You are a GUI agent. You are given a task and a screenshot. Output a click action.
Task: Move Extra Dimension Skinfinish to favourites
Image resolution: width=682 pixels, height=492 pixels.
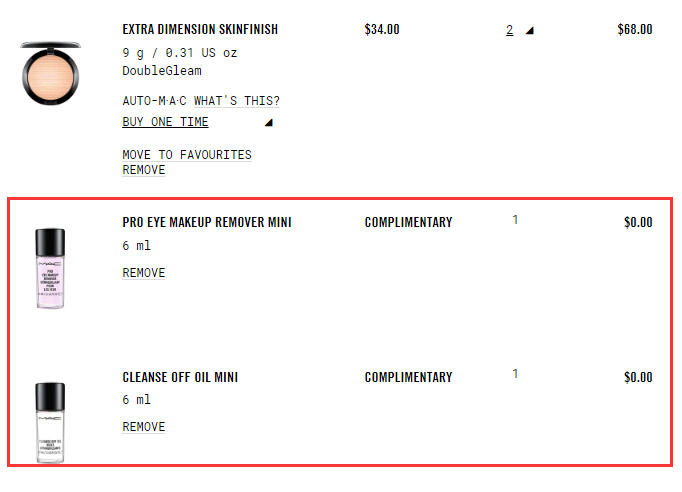click(187, 155)
